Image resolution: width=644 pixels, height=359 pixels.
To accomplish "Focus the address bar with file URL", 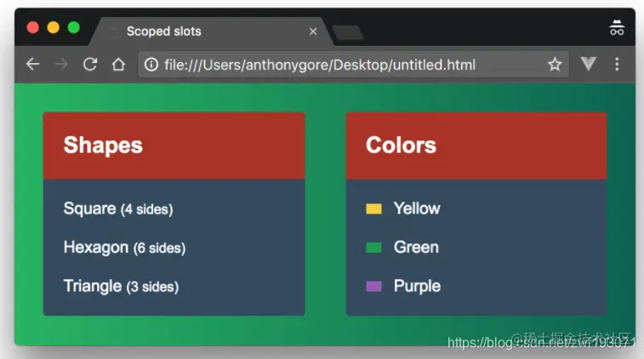I will coord(353,65).
